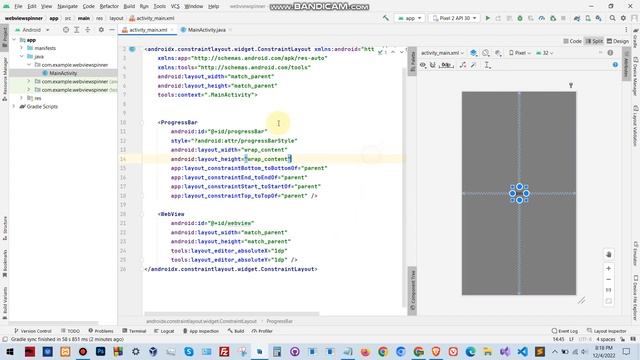Image resolution: width=640 pixels, height=360 pixels.
Task: Open the Android project view dropdown
Action: 32,30
